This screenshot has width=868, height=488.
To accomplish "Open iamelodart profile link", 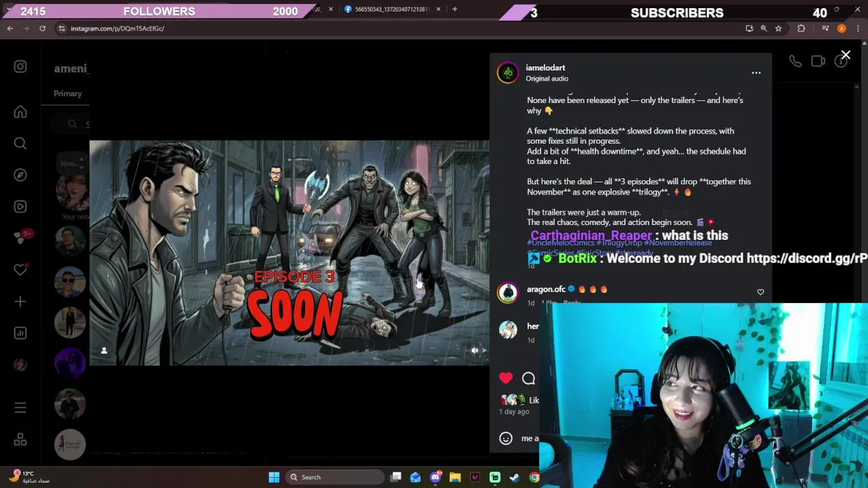I will pos(545,68).
